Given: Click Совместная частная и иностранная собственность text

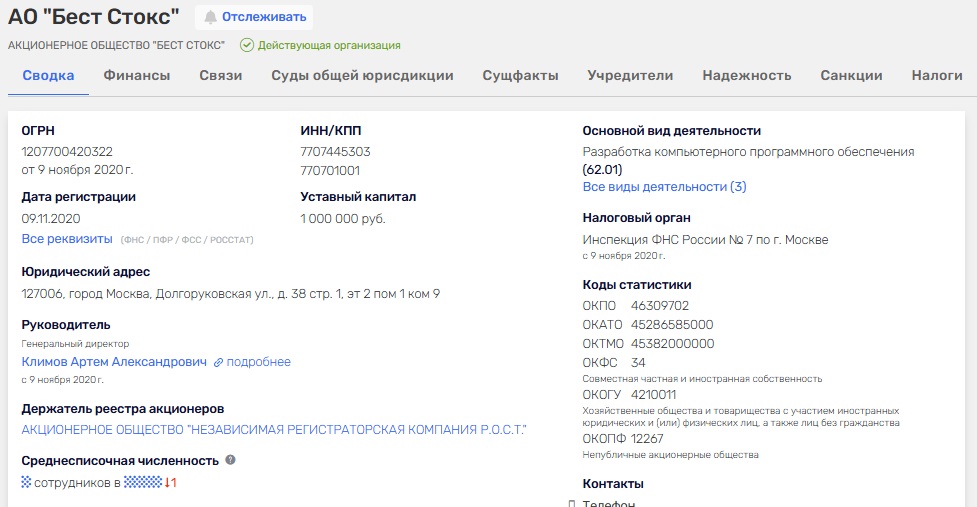Looking at the screenshot, I should click(702, 379).
